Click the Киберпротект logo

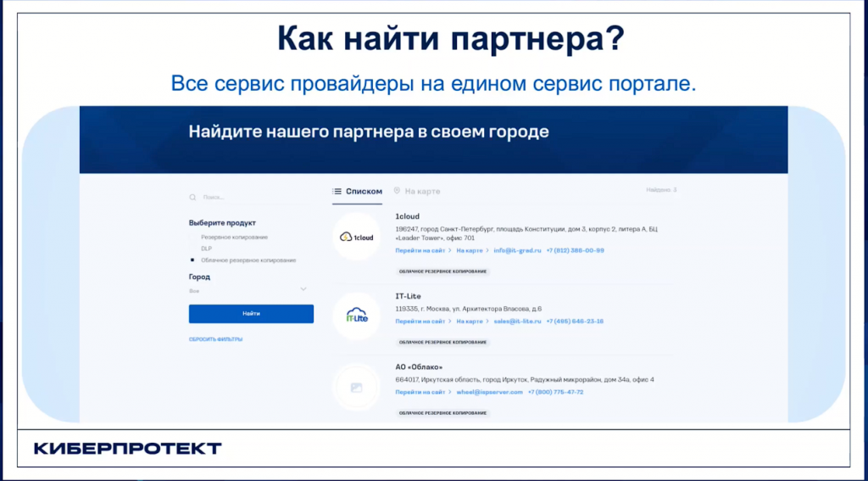[128, 448]
